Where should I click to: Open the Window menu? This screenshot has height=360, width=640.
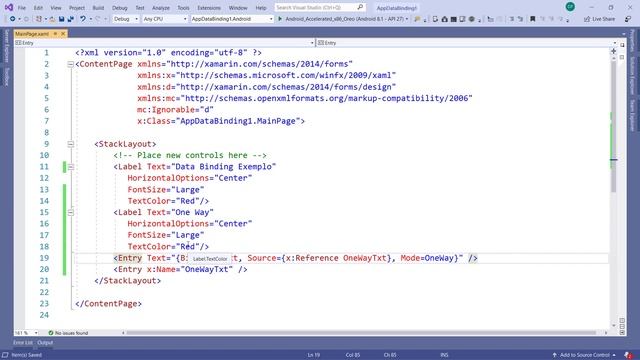[238, 8]
